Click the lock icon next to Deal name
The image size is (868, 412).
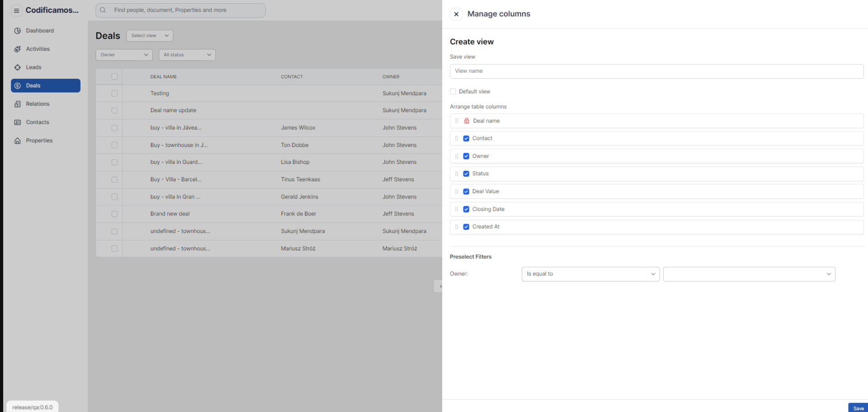click(466, 121)
